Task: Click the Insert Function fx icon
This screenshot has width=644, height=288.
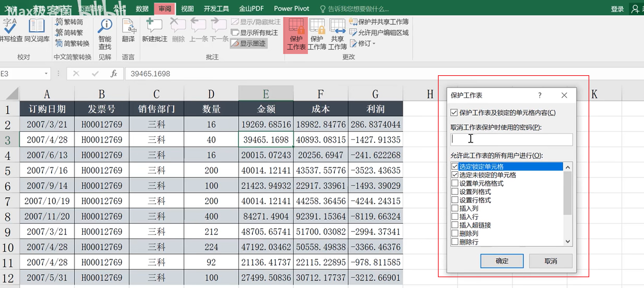Action: 114,73
